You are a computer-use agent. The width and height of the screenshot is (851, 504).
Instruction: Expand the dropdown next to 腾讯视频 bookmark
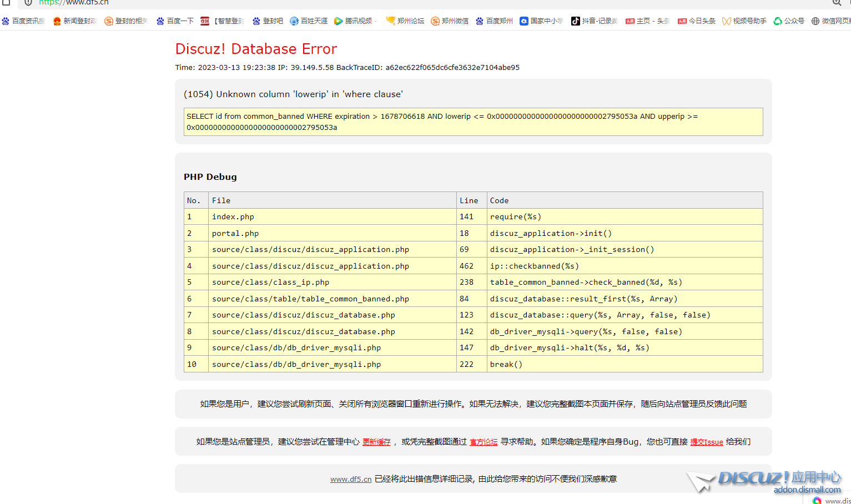375,21
